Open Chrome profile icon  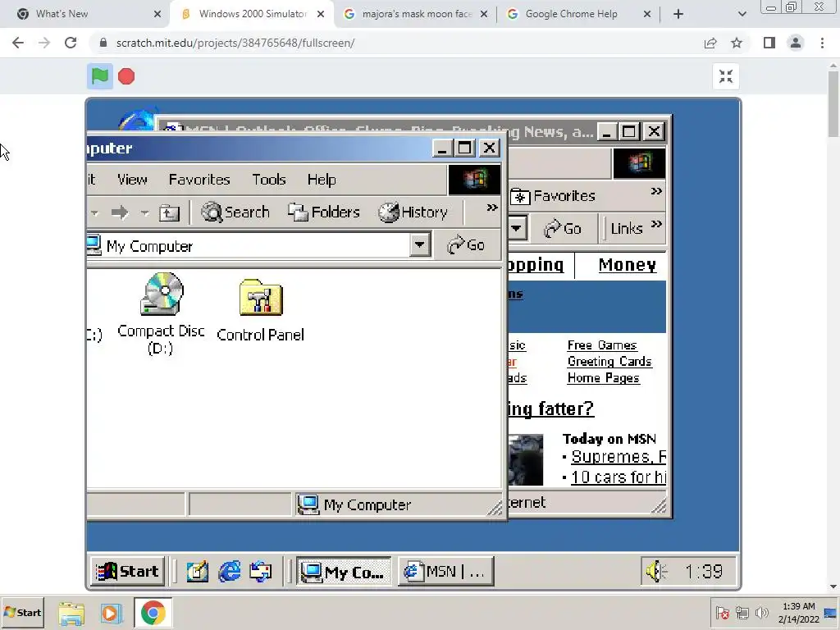tap(796, 43)
